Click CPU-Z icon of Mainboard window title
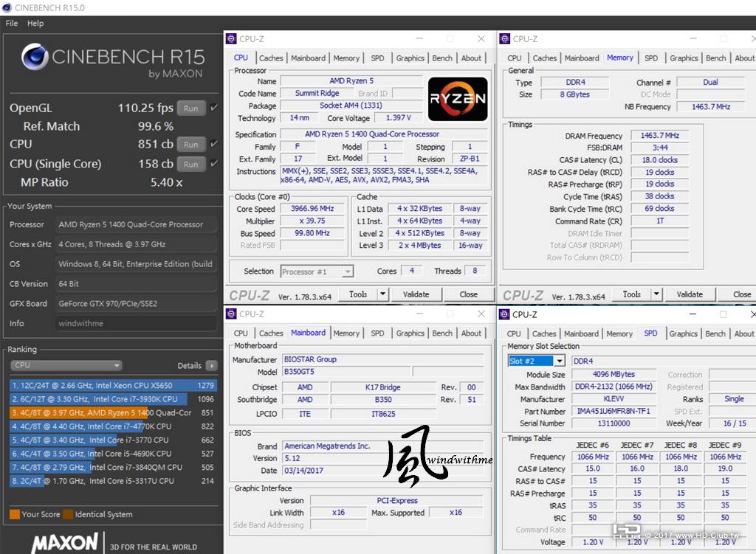This screenshot has width=756, height=554. click(x=231, y=314)
